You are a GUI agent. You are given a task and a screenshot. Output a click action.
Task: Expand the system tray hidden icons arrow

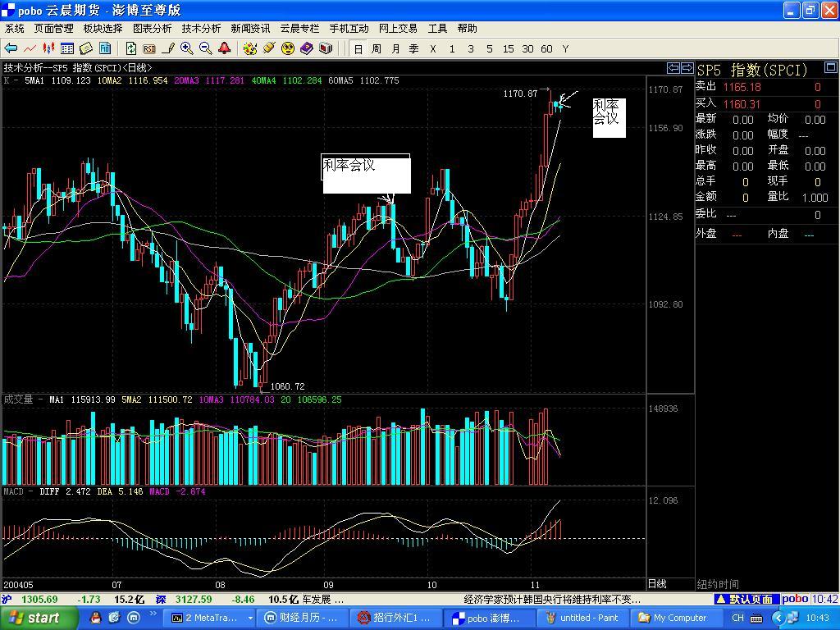778,619
